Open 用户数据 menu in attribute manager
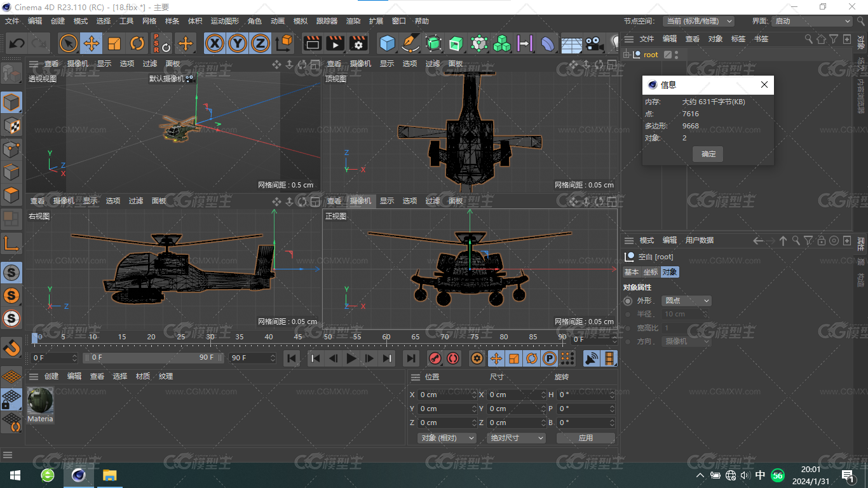Screen dimensions: 868x488 [700, 240]
